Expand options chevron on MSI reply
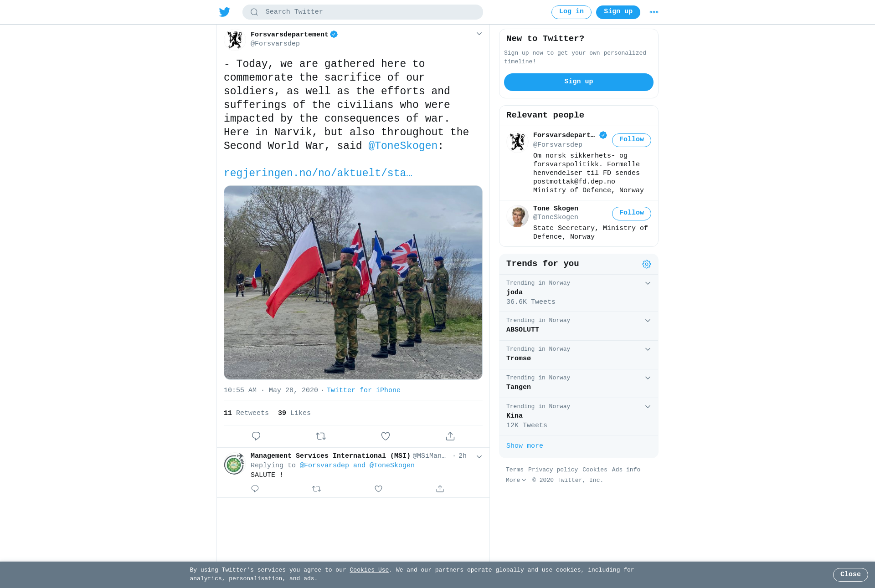Image resolution: width=875 pixels, height=588 pixels. [479, 457]
